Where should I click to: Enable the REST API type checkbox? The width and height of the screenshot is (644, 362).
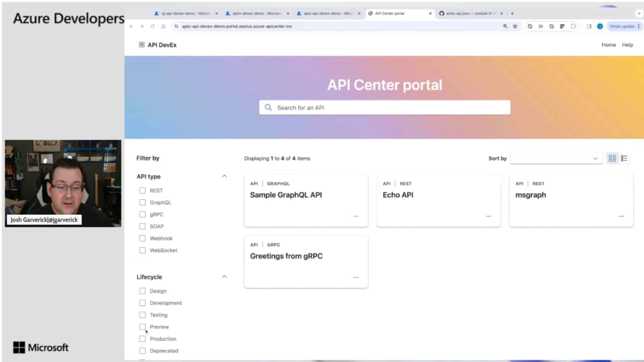click(x=143, y=191)
